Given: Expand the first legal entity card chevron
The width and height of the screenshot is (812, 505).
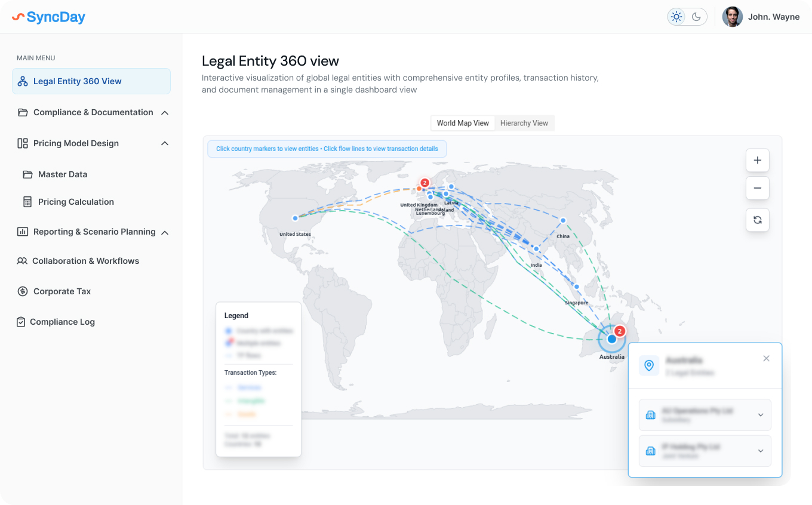Looking at the screenshot, I should pos(760,415).
